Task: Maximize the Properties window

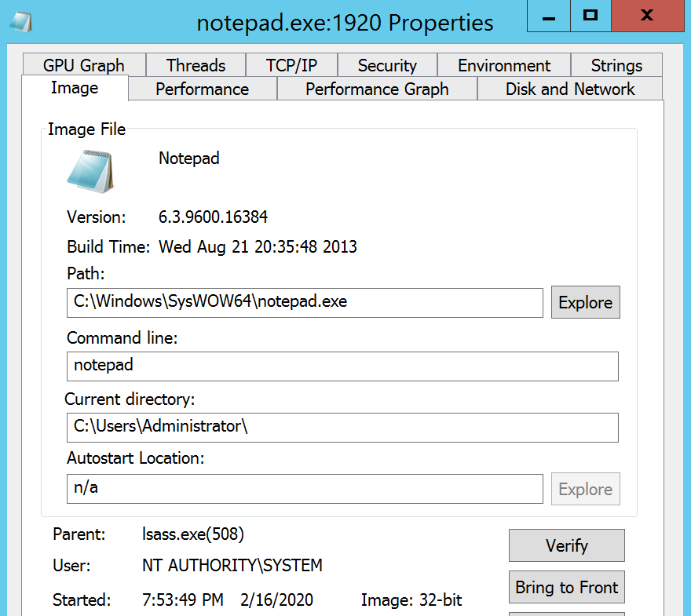Action: 590,15
